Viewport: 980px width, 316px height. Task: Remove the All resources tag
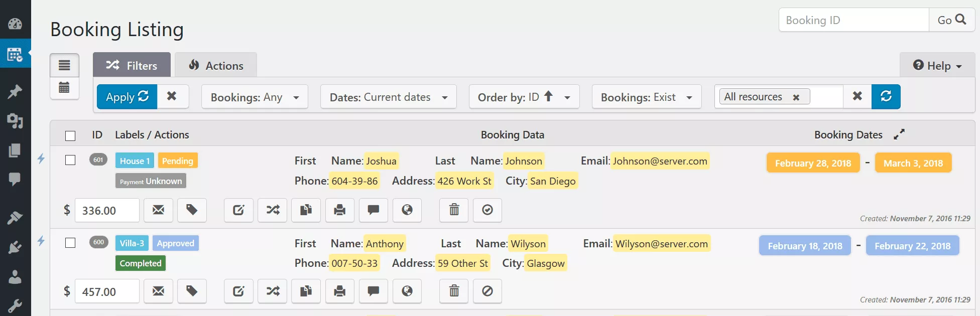pos(796,97)
